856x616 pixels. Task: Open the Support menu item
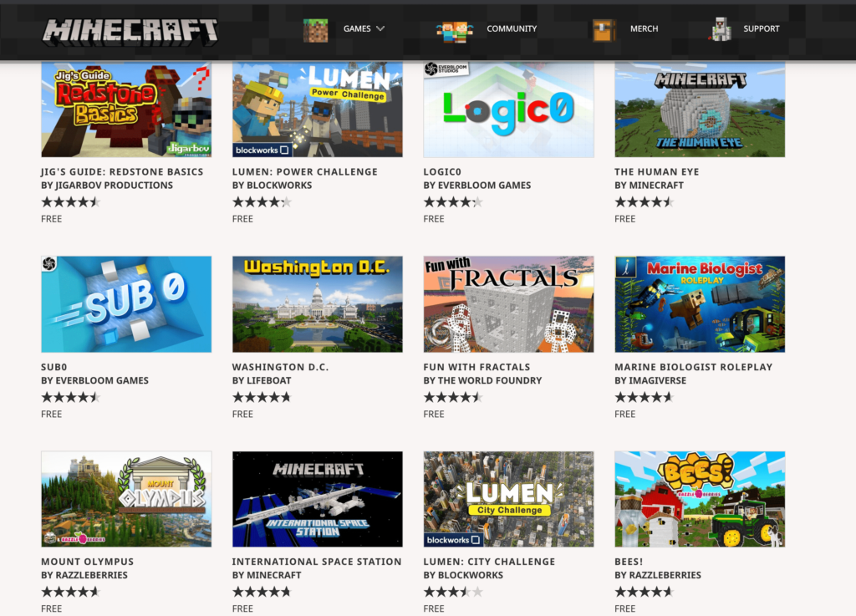point(761,29)
